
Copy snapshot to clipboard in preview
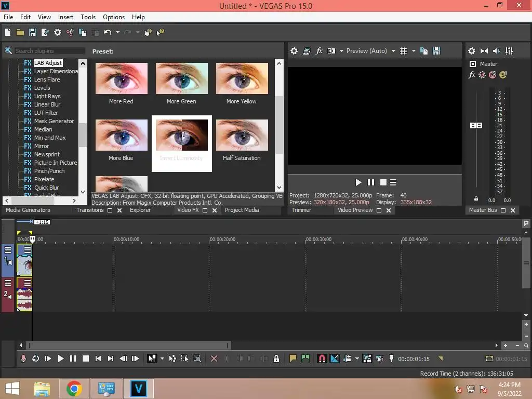[x=424, y=51]
